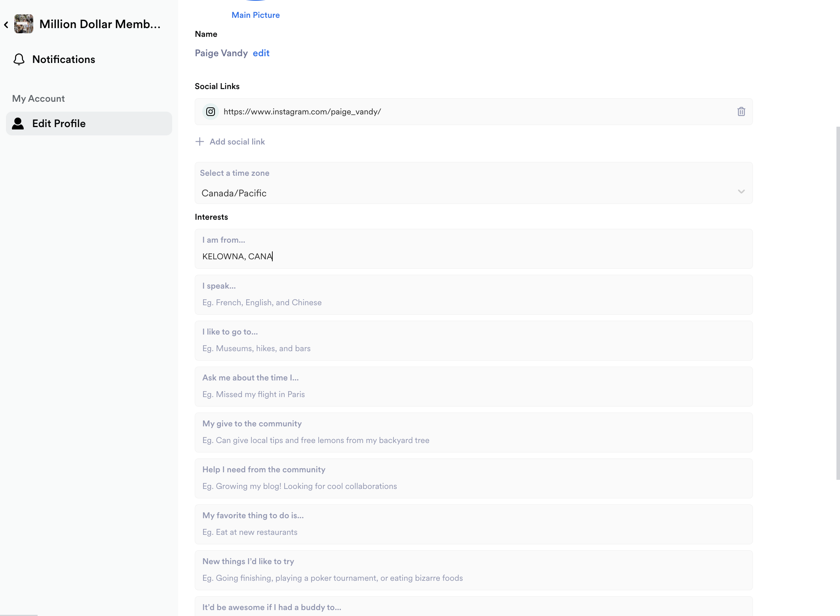Focus the I am from... field
This screenshot has height=616, width=840.
(x=473, y=249)
